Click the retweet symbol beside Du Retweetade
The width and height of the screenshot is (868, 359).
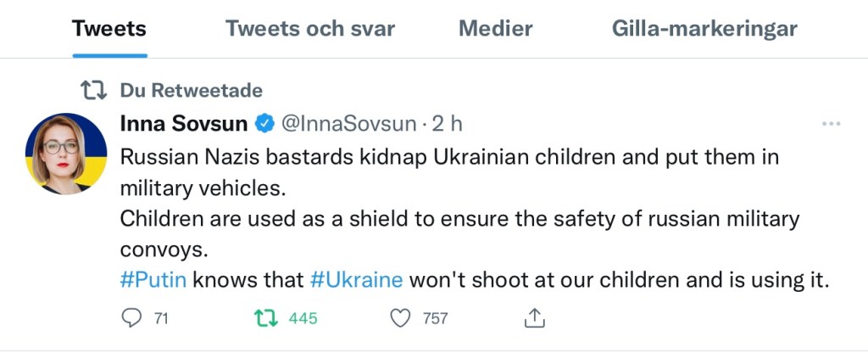tap(92, 90)
